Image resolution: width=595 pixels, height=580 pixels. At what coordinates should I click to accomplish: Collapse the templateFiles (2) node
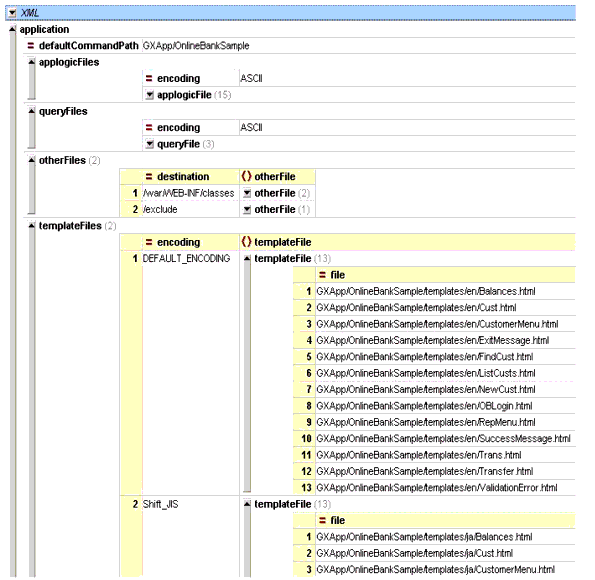(x=32, y=226)
